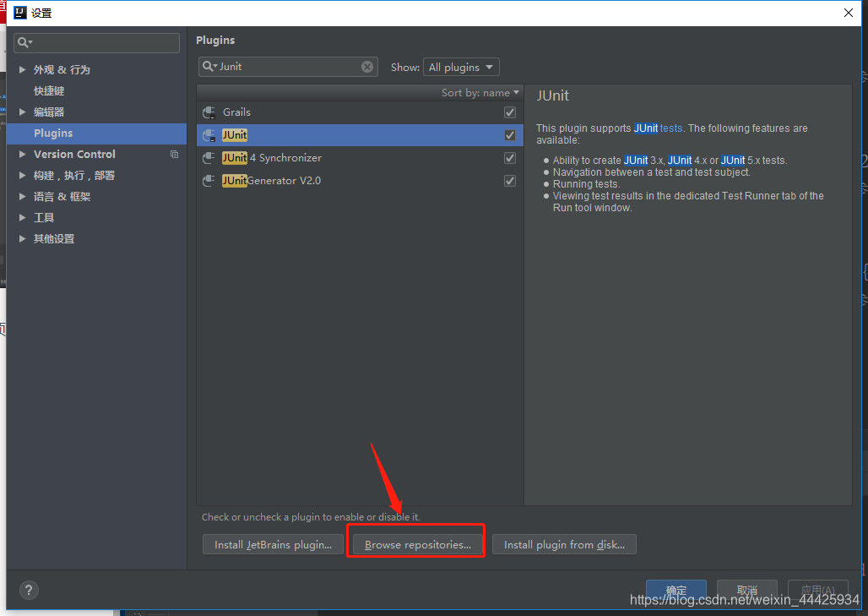This screenshot has width=868, height=616.
Task: Toggle the JUnitGenerator V2.0 checkbox
Action: tap(510, 181)
